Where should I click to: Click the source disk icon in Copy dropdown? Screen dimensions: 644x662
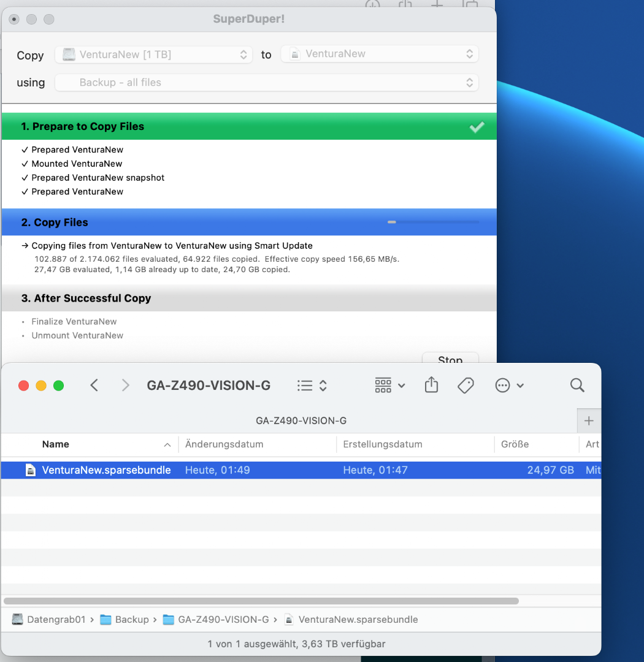point(69,55)
